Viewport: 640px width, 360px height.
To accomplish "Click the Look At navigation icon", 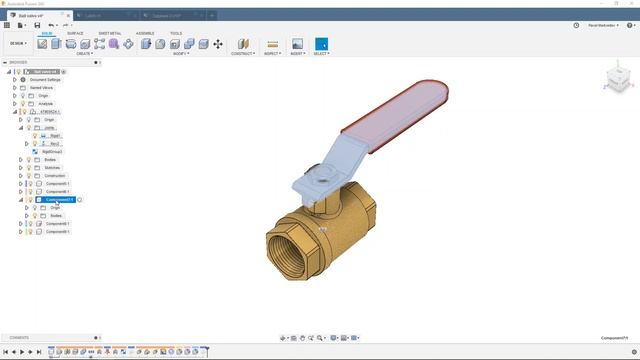I will coord(293,338).
